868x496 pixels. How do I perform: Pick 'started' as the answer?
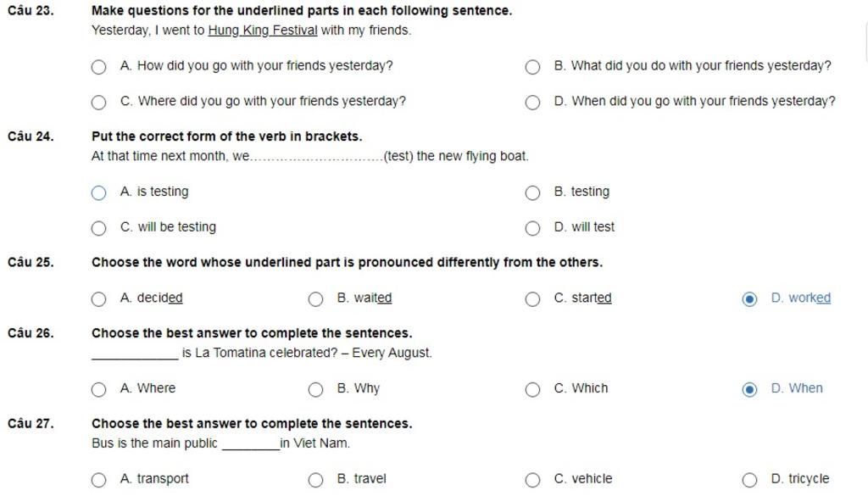pyautogui.click(x=532, y=298)
